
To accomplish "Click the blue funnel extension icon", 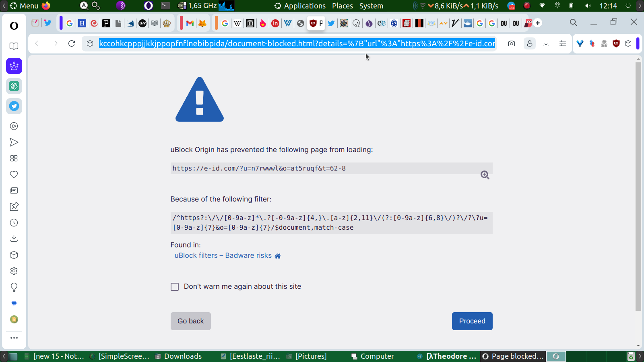I will click(580, 43).
